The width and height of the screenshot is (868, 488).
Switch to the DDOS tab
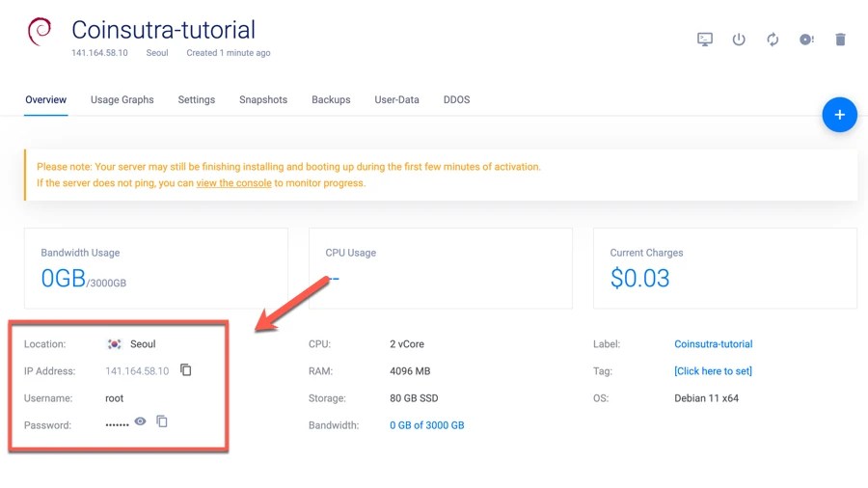pyautogui.click(x=456, y=99)
